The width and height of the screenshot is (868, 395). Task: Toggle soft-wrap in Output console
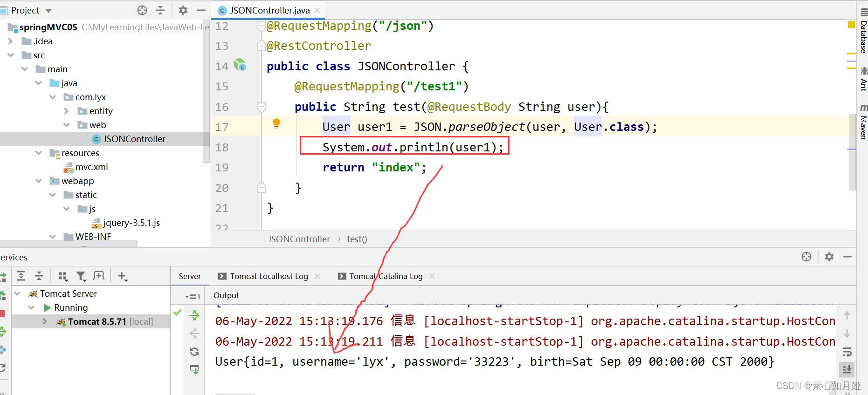click(847, 352)
